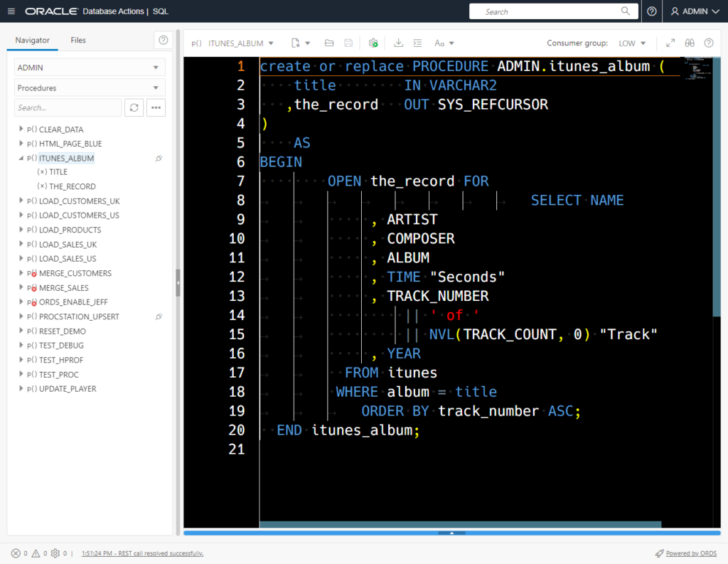Open the Powered by ORDS link
This screenshot has height=564, width=728.
click(691, 553)
